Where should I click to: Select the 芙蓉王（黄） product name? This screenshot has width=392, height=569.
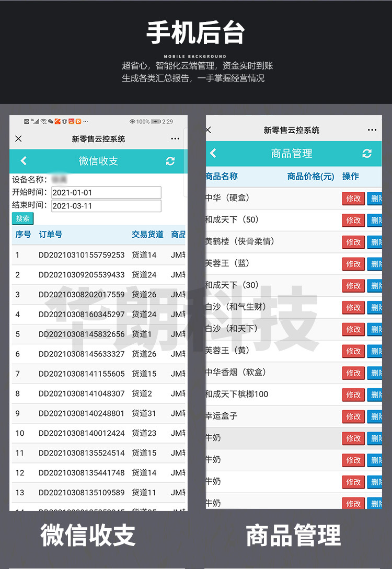pyautogui.click(x=228, y=351)
